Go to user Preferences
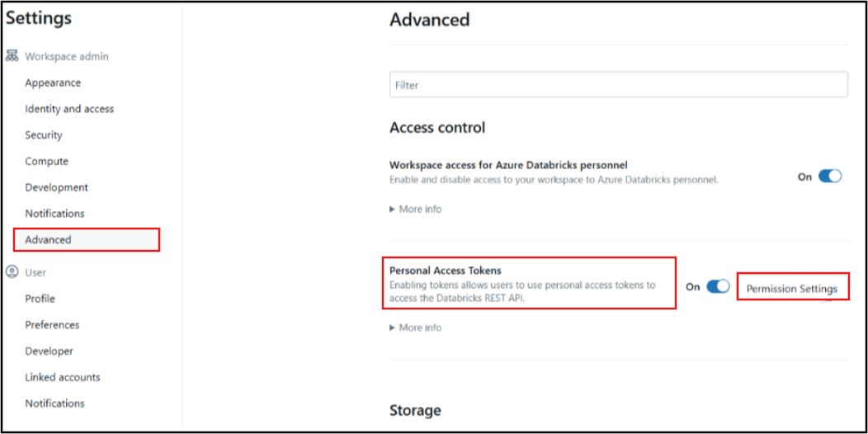Viewport: 868px width, 434px height. pyautogui.click(x=52, y=325)
